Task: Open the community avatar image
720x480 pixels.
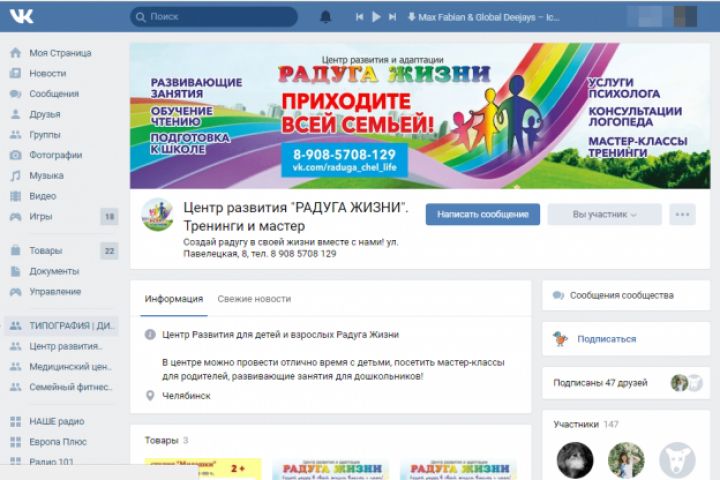Action: [x=158, y=215]
